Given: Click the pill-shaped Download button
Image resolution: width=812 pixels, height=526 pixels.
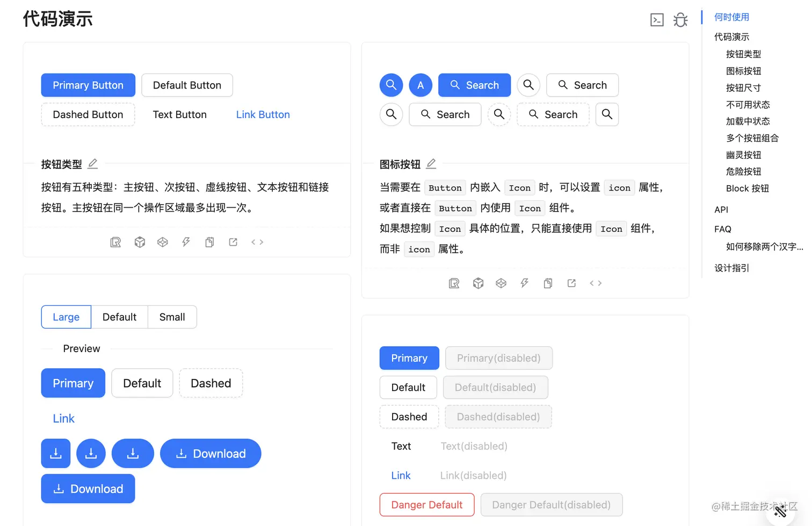Looking at the screenshot, I should click(x=211, y=454).
